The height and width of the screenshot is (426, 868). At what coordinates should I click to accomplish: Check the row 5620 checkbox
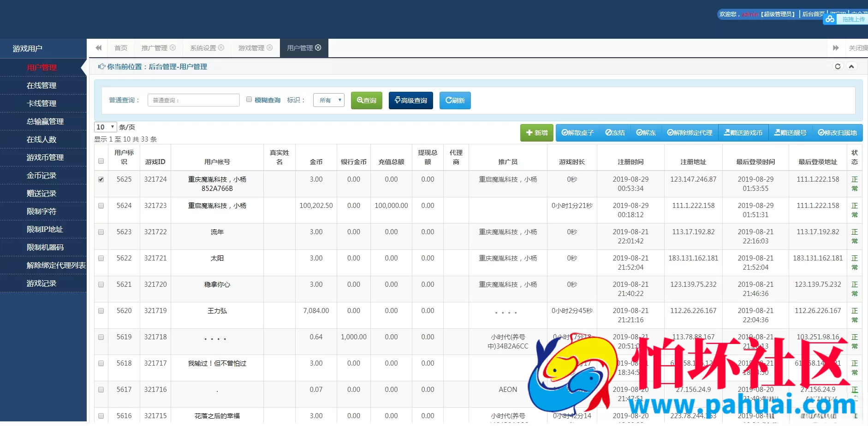(101, 311)
